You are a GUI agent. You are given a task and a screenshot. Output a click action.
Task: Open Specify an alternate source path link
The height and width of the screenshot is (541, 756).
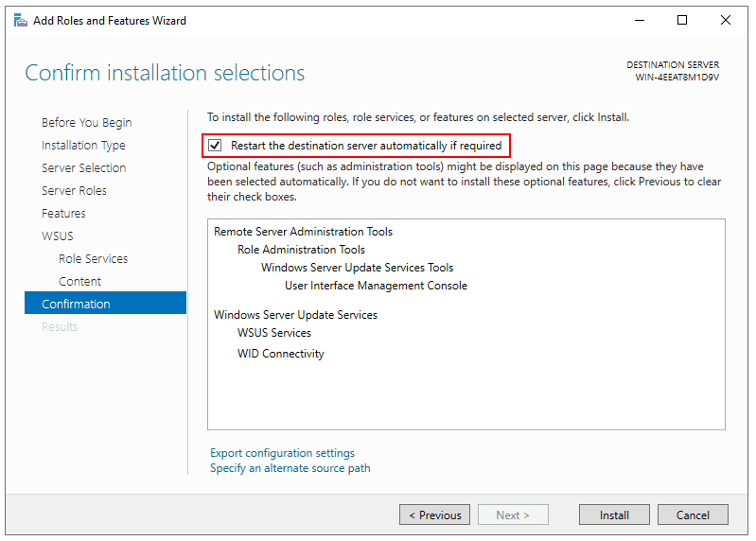290,468
